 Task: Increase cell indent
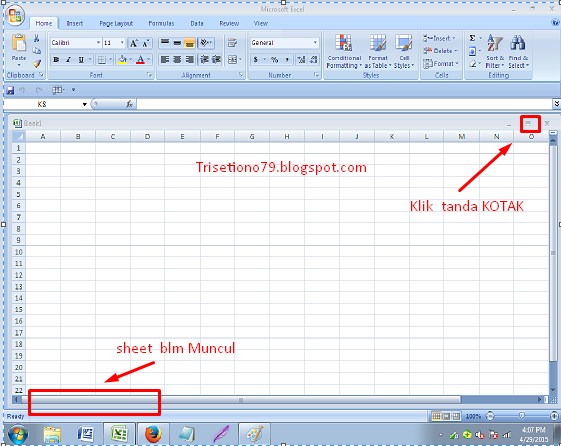coord(217,59)
